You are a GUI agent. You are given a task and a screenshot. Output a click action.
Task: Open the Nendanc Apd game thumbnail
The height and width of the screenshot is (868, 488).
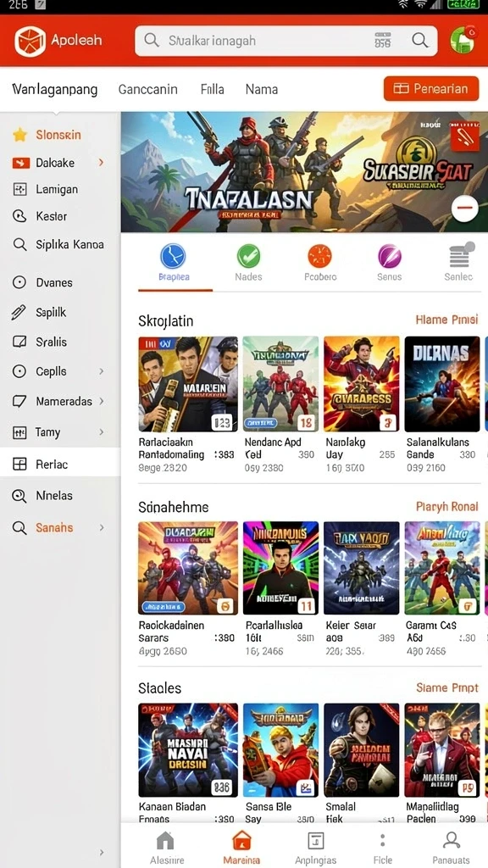point(280,384)
